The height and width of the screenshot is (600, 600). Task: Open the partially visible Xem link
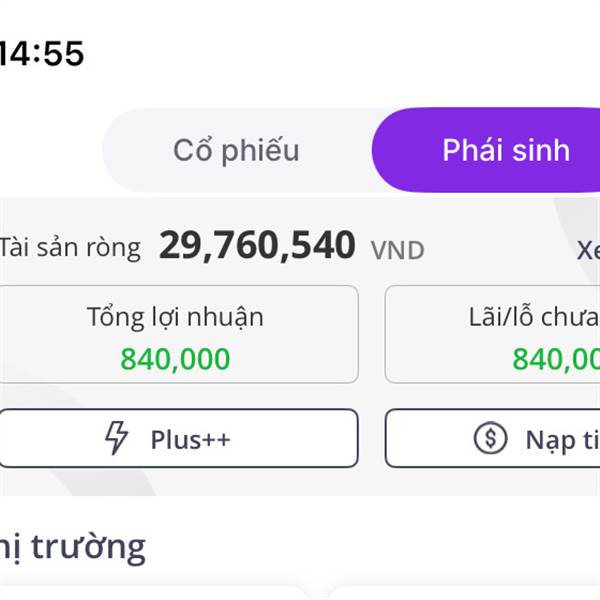click(x=588, y=251)
